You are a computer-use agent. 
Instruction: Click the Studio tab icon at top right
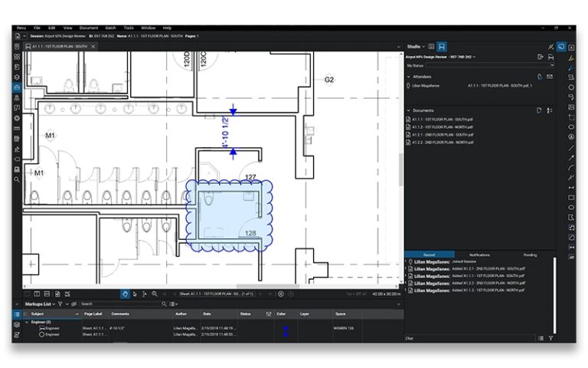(561, 47)
